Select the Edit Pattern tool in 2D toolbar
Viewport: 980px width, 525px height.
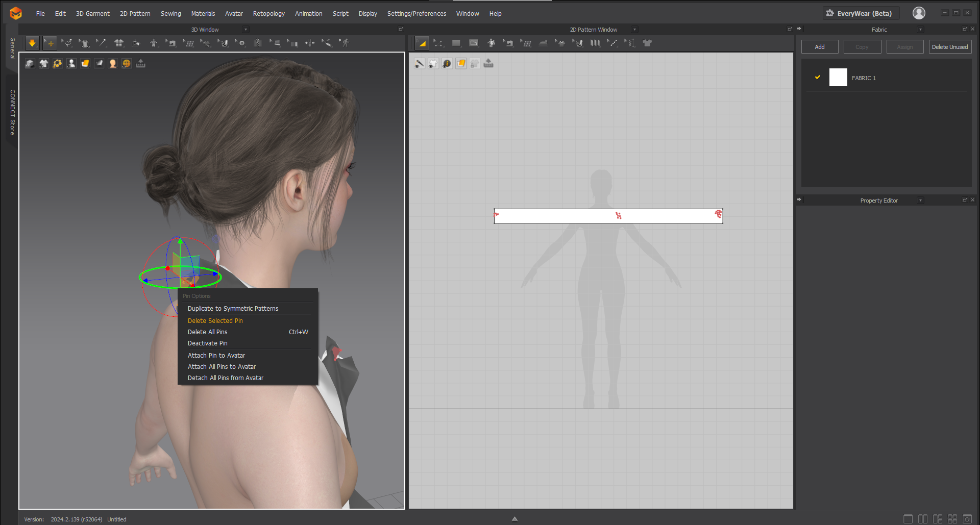tap(422, 43)
